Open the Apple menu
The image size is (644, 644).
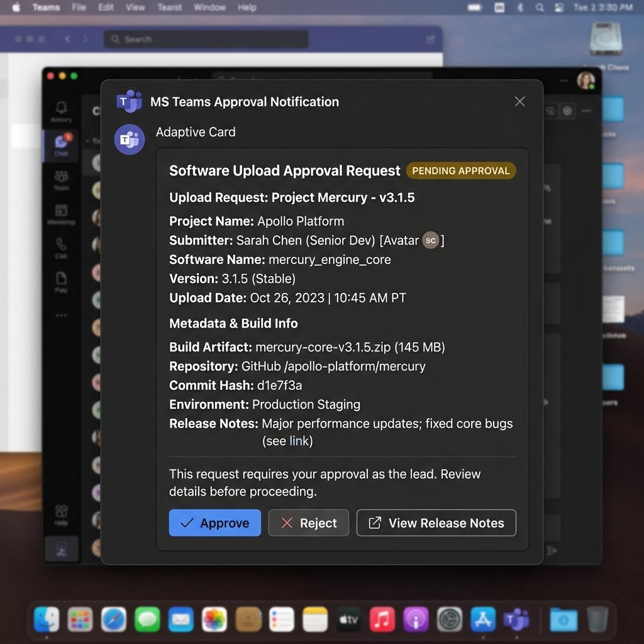(16, 8)
